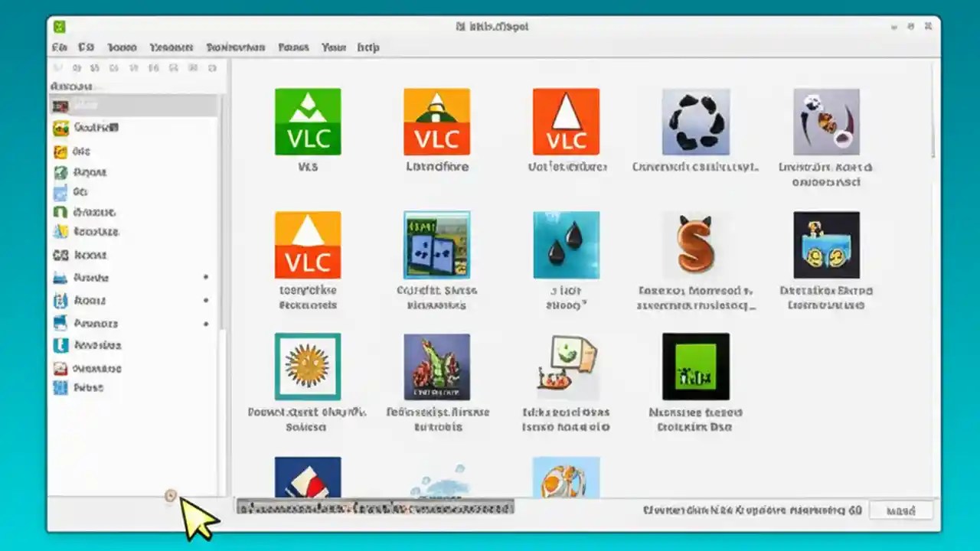
Task: Open the sunflower-style app icon
Action: point(307,366)
